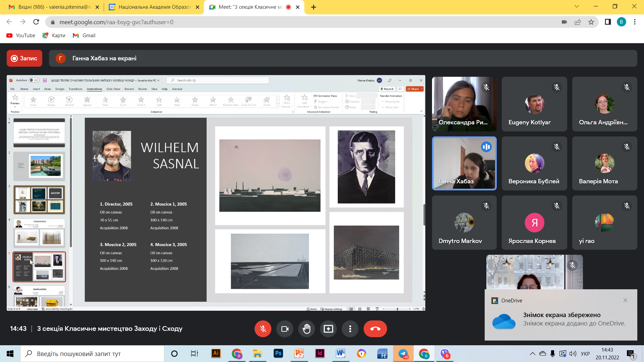Open the YouTube bookmark
Image resolution: width=644 pixels, height=362 pixels.
21,36
